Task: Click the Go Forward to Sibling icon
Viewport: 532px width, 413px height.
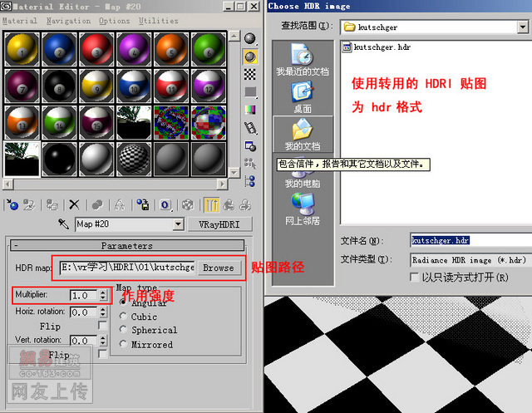Action: [x=245, y=204]
